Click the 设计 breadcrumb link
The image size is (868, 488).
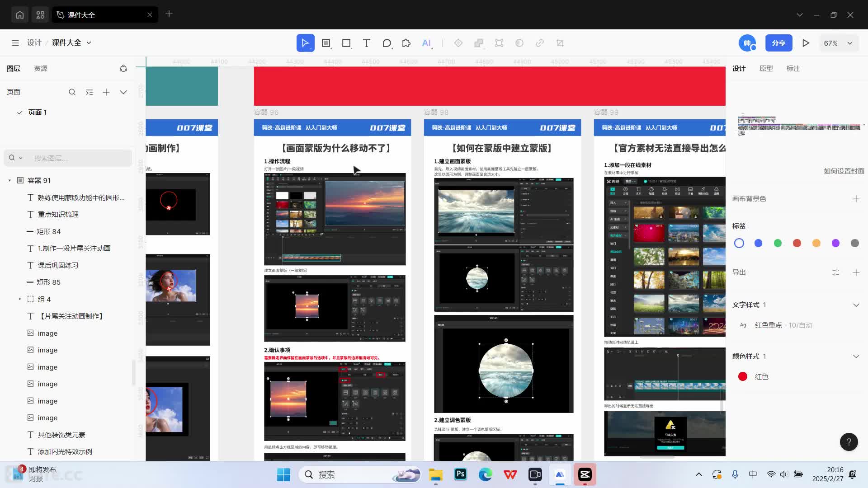click(x=34, y=43)
